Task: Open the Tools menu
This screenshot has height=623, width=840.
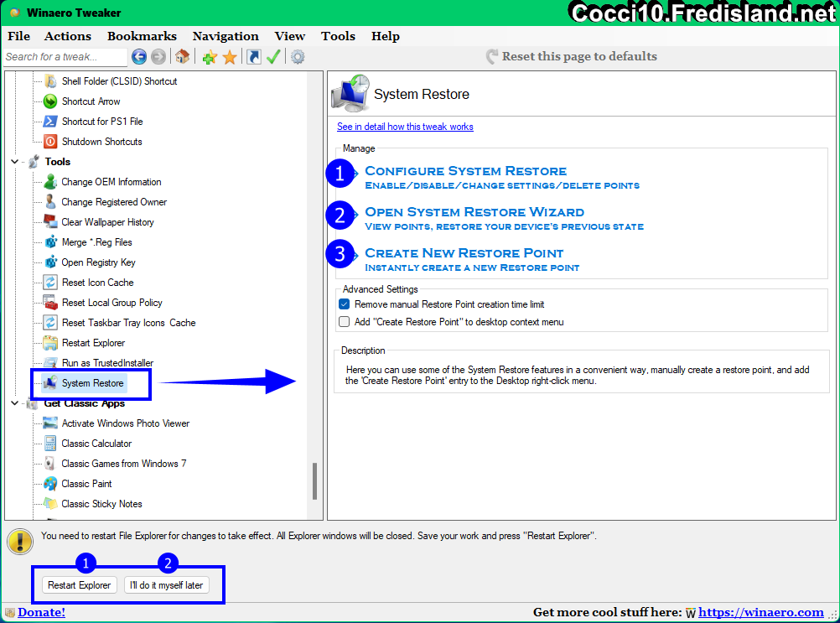Action: pyautogui.click(x=338, y=36)
